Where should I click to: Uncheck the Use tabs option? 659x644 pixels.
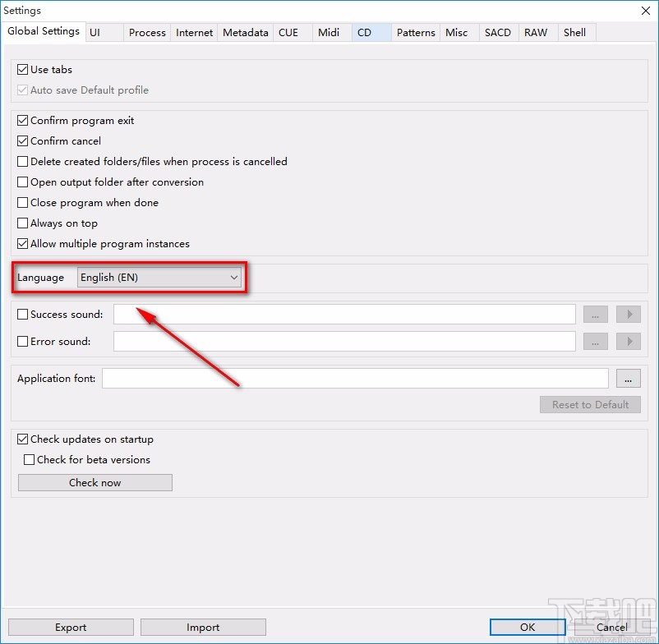pos(23,70)
